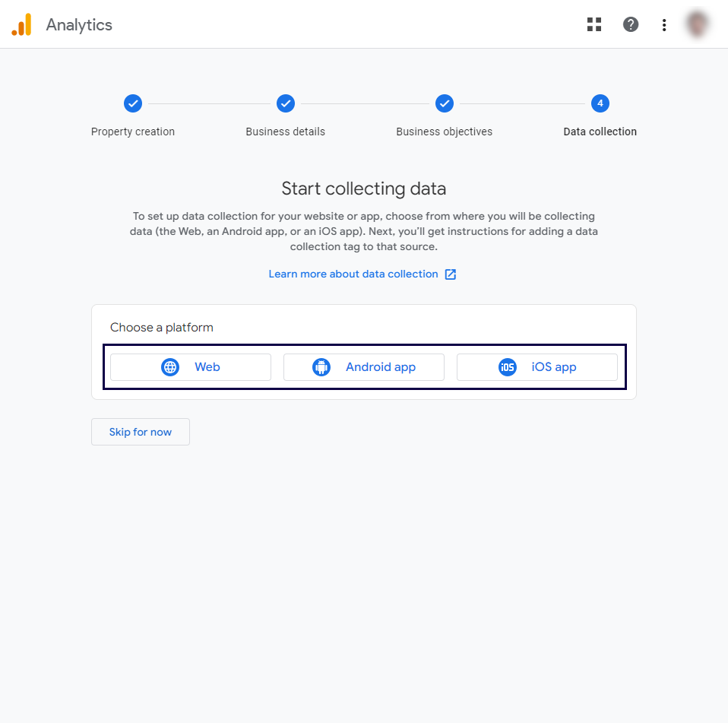Open the Google apps grid menu
This screenshot has width=728, height=723.
pyautogui.click(x=594, y=25)
